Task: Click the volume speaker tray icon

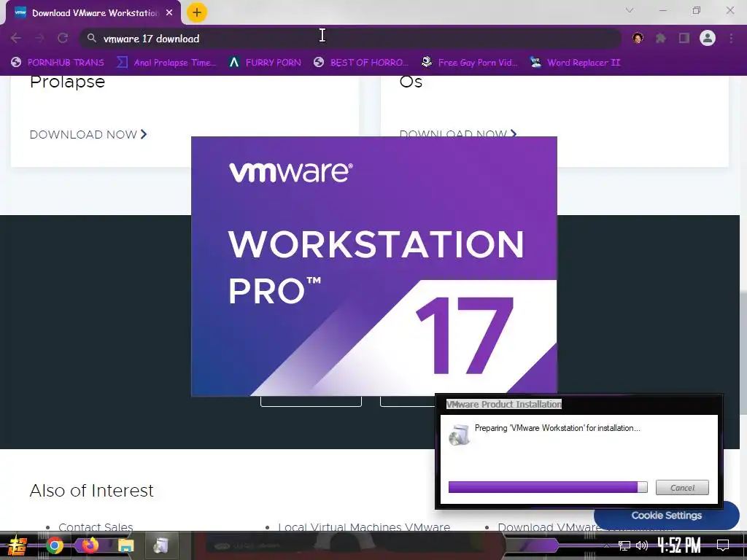Action: 642,545
